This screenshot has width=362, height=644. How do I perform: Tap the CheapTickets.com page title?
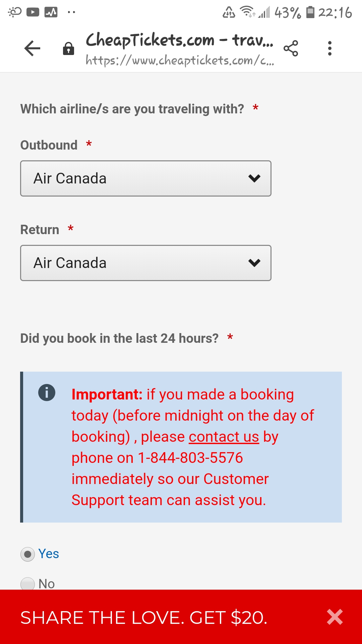click(180, 40)
